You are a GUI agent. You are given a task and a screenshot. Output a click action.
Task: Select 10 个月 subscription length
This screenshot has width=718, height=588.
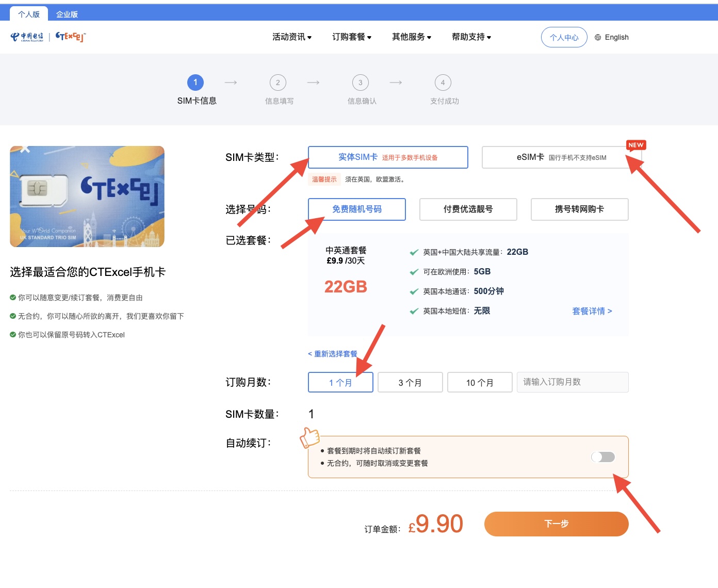(480, 382)
